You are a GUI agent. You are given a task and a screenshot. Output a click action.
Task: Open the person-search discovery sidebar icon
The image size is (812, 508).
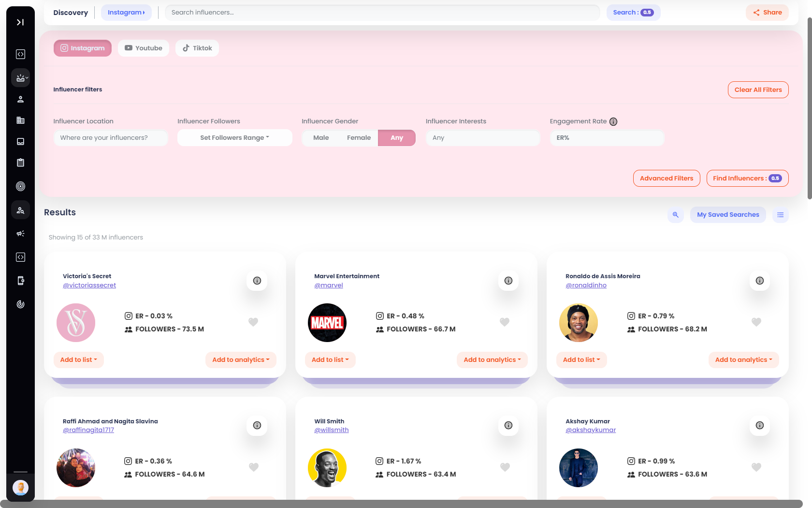tap(20, 210)
